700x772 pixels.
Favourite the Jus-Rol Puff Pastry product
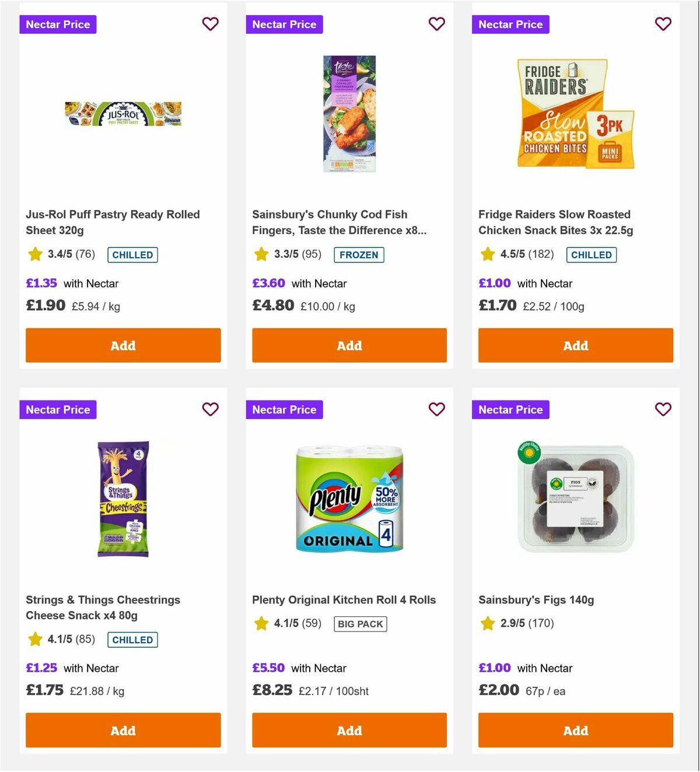point(210,24)
